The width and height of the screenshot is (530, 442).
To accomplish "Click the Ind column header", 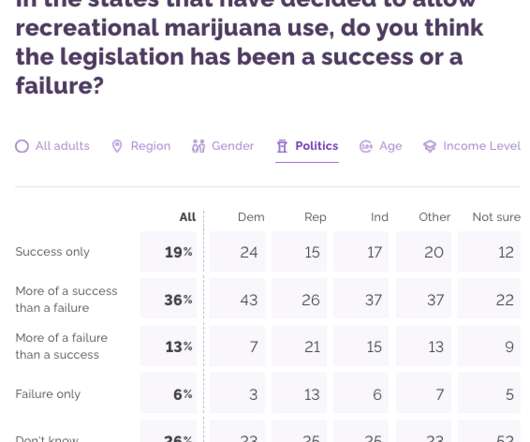I will [379, 217].
